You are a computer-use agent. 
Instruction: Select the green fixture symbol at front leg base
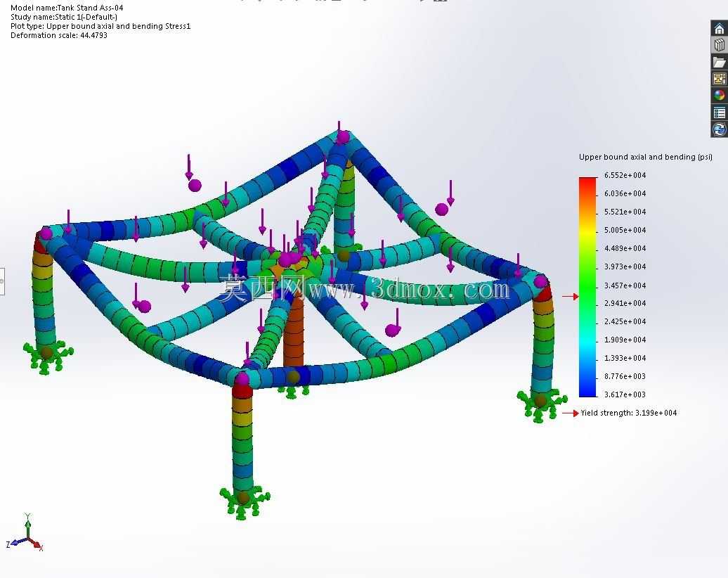click(x=245, y=502)
